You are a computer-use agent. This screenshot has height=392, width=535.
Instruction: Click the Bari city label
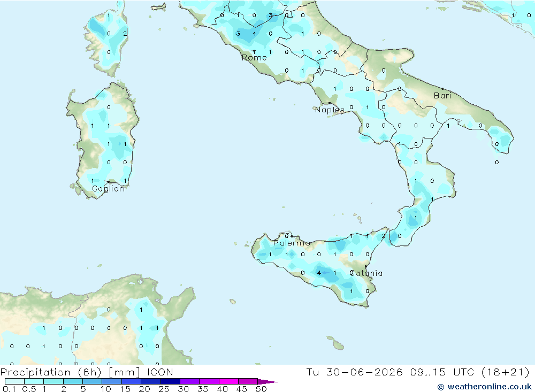[x=442, y=96]
